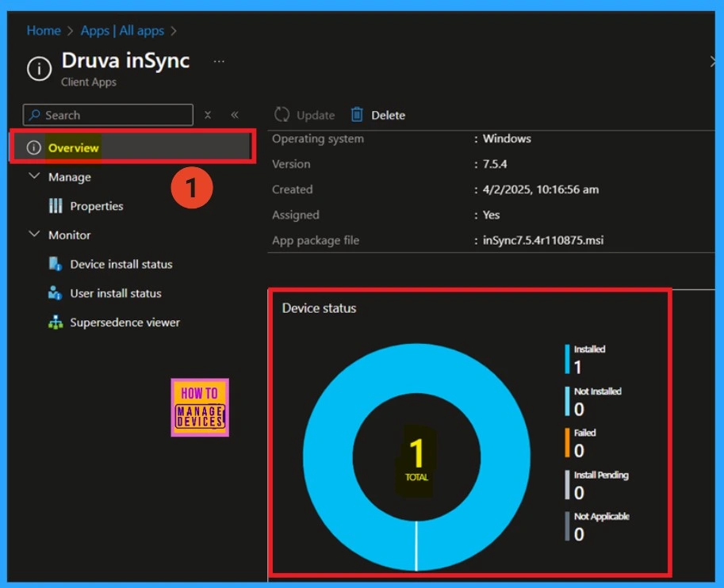Click the search magnifier icon

pos(34,114)
